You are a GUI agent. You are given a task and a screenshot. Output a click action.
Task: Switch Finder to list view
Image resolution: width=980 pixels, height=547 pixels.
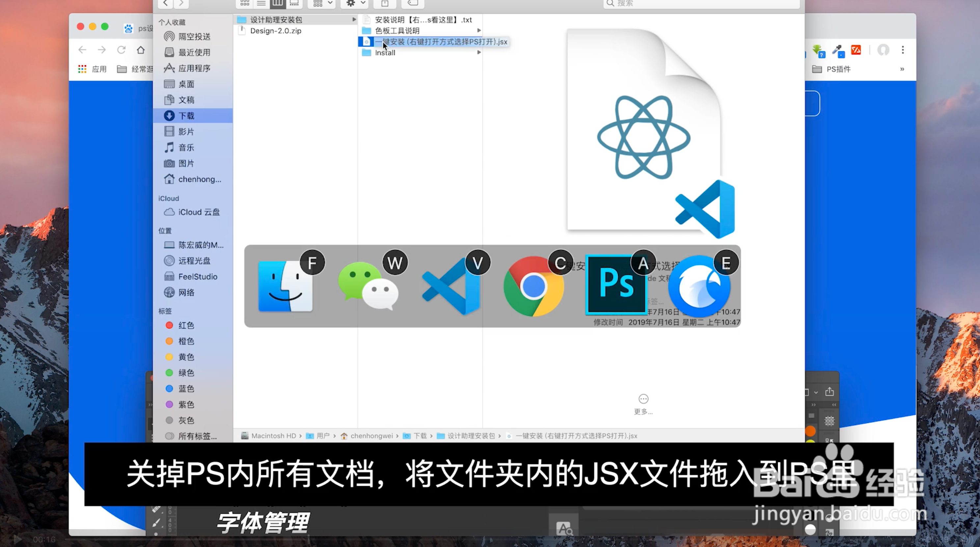[261, 3]
